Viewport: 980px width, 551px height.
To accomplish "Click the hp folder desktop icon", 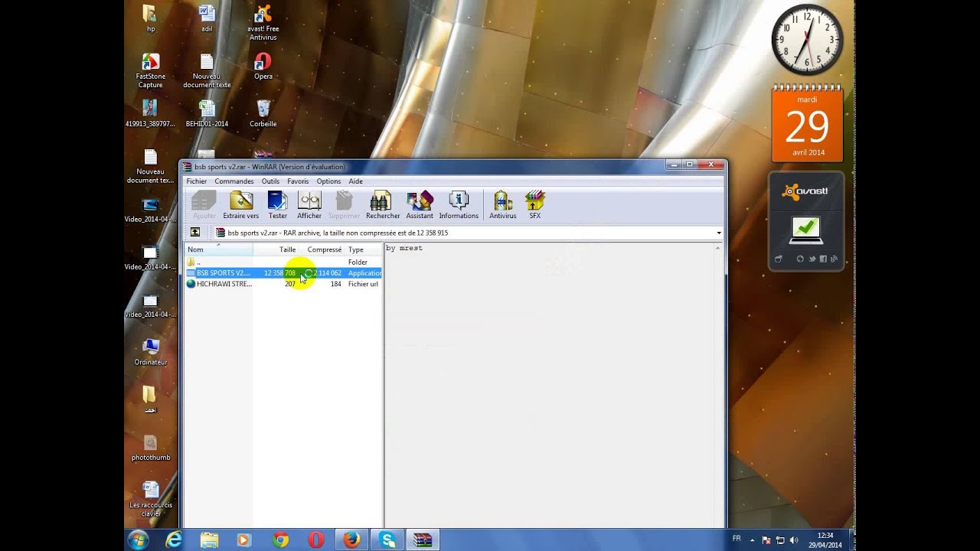I will 150,19.
